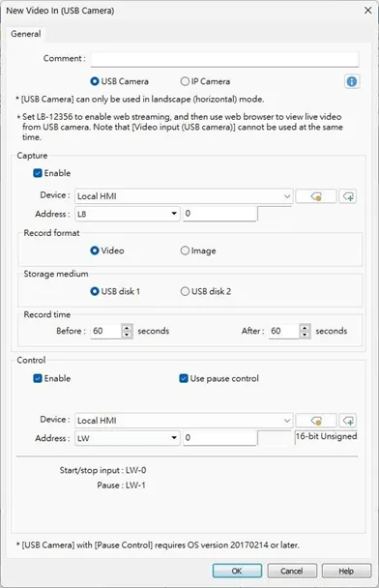Click the Control address number field

(x=220, y=438)
